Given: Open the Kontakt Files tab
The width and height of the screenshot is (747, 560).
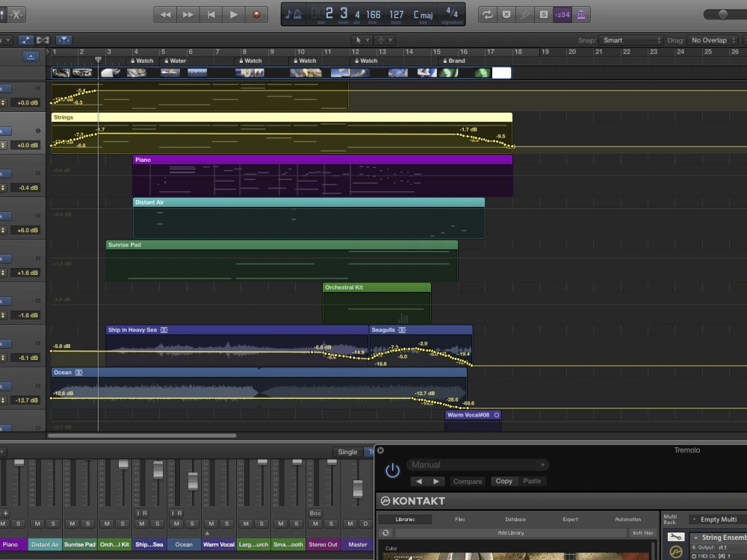Looking at the screenshot, I should pos(459,520).
